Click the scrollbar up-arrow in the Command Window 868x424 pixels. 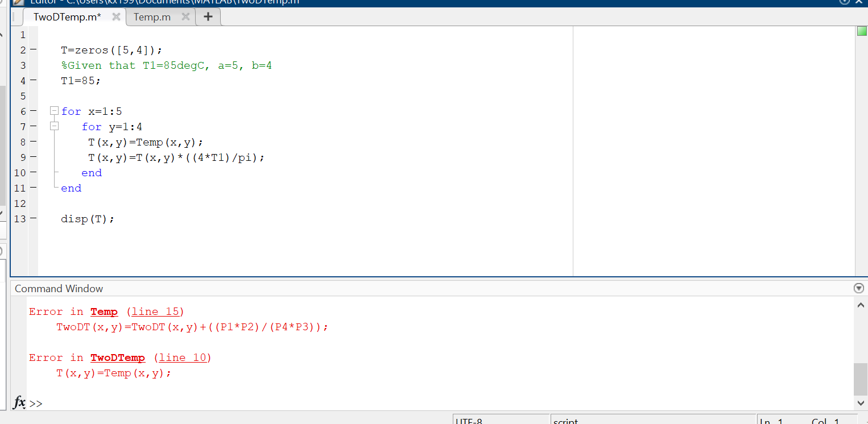pyautogui.click(x=861, y=305)
